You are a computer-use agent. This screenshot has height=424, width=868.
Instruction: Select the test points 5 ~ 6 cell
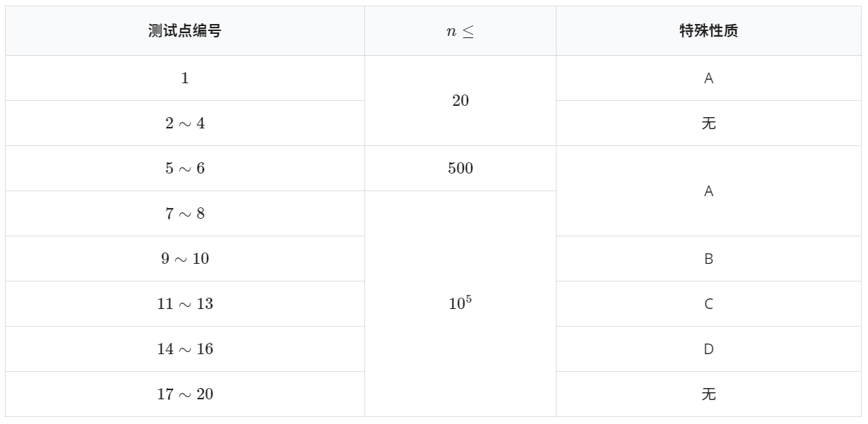pyautogui.click(x=185, y=169)
